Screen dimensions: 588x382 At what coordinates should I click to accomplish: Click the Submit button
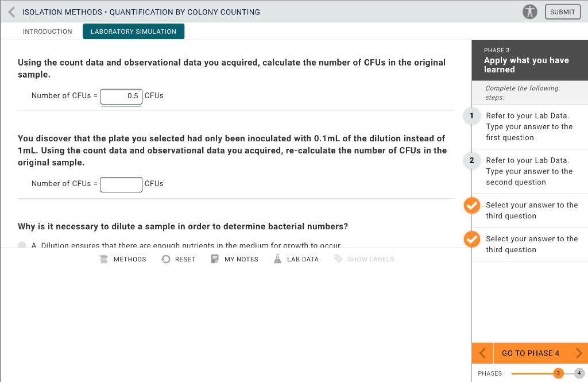pos(563,12)
